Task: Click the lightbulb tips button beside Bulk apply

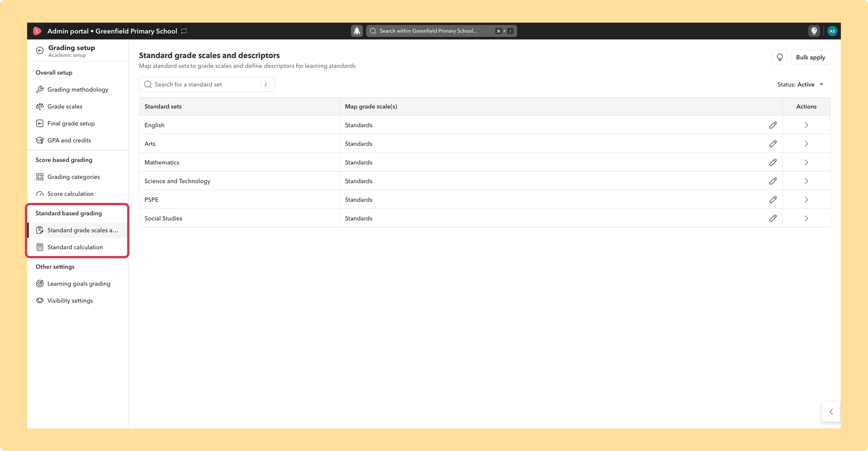Action: (780, 57)
